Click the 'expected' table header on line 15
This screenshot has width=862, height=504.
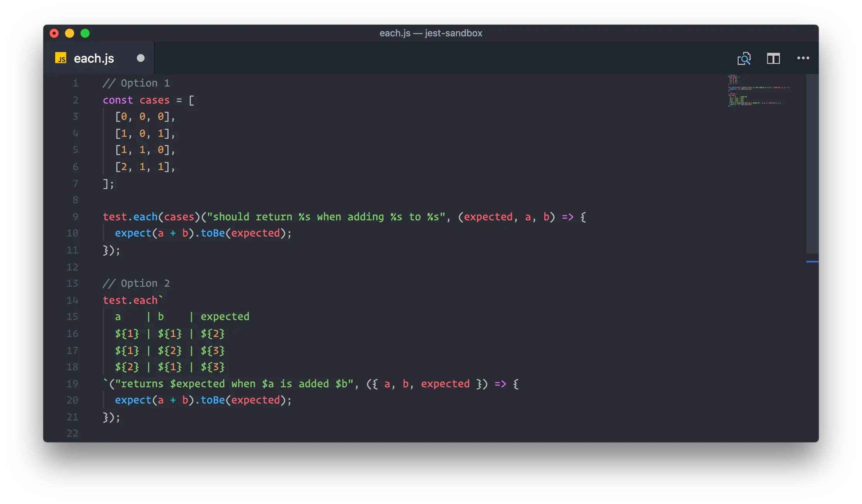[x=225, y=317]
